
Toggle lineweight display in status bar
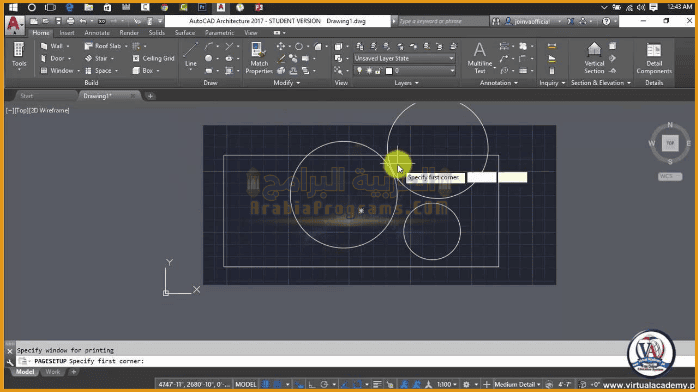click(377, 384)
